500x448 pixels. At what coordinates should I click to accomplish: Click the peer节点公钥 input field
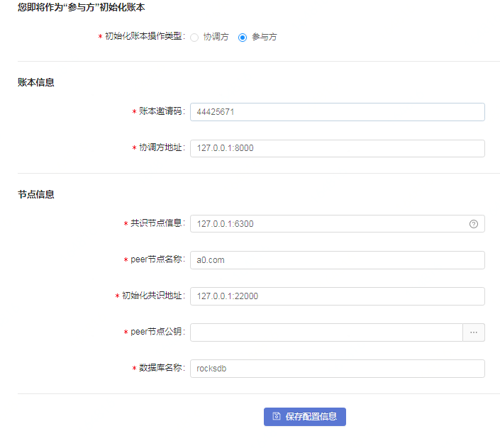click(326, 332)
